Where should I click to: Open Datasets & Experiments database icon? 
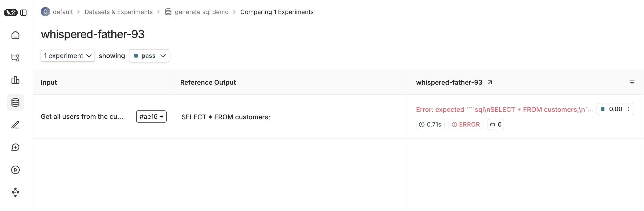click(x=15, y=102)
